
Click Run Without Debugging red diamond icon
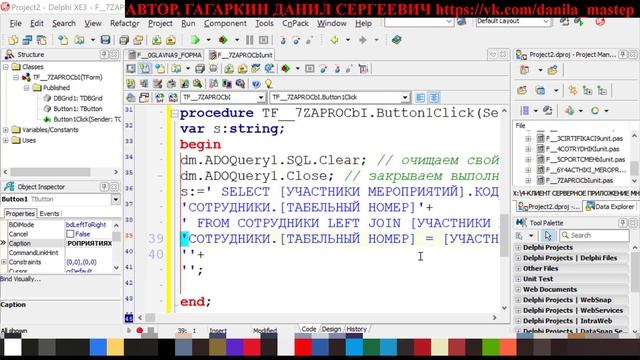pyautogui.click(x=223, y=40)
